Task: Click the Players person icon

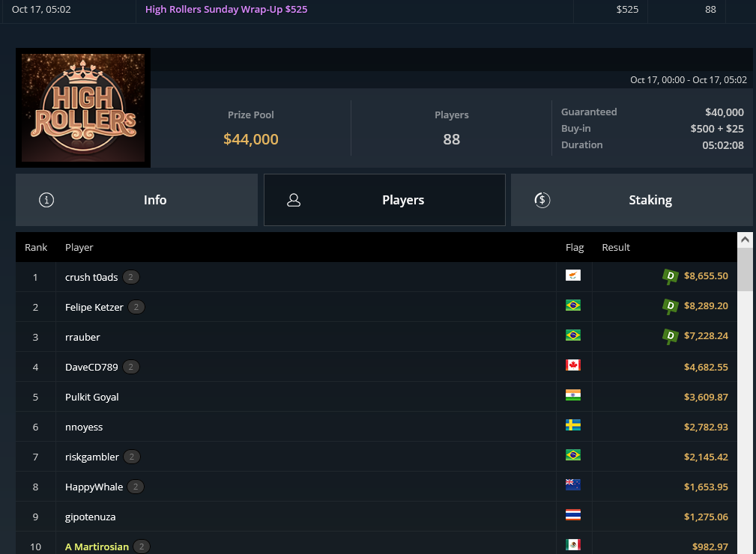Action: coord(294,200)
